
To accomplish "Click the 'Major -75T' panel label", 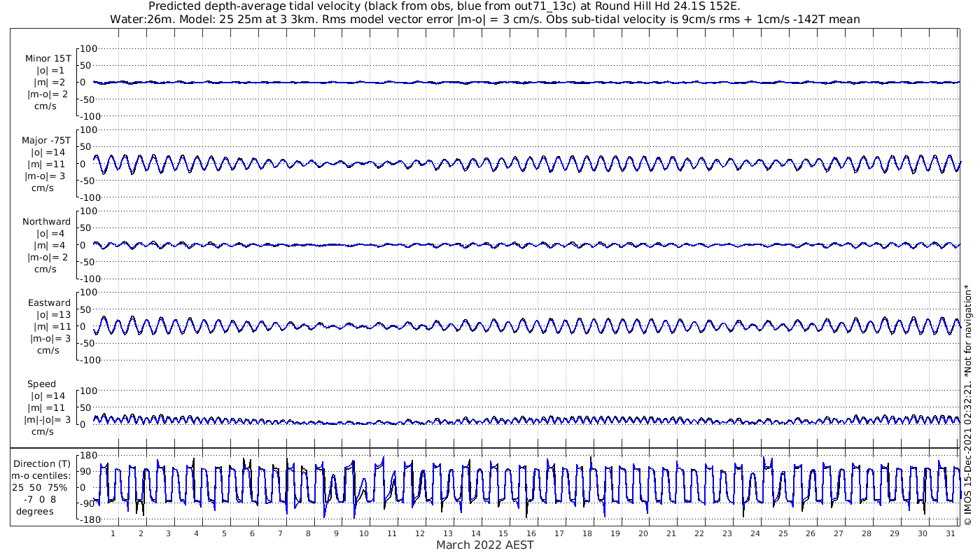I will (x=46, y=140).
